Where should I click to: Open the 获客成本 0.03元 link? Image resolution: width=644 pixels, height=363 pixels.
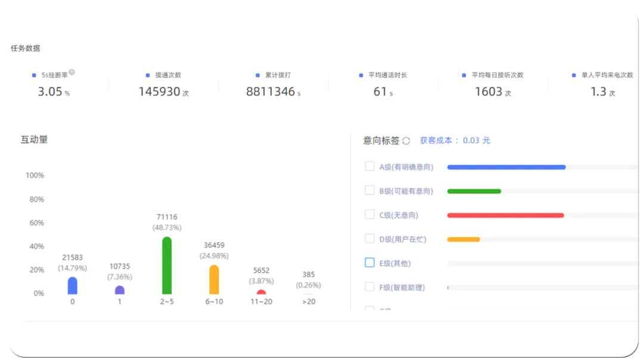point(456,139)
